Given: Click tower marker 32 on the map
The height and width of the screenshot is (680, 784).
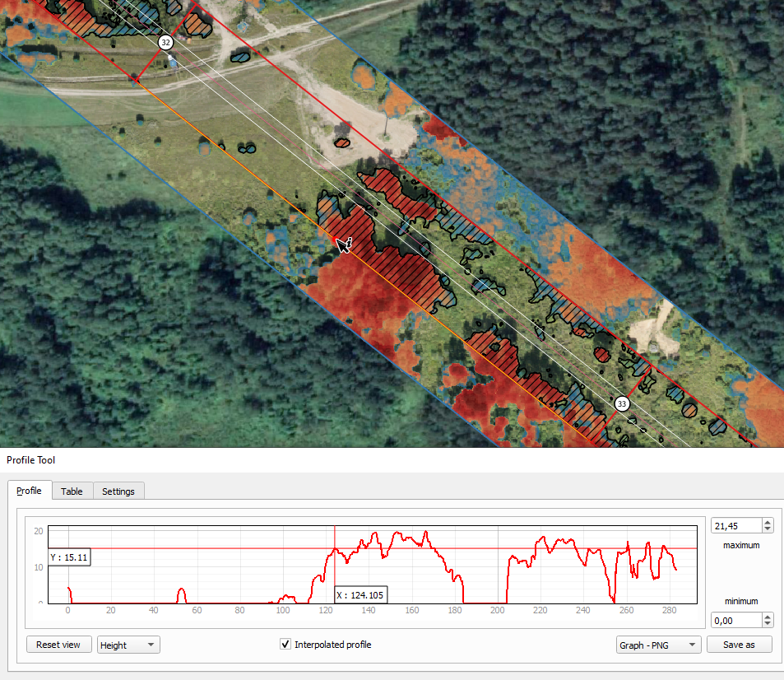Looking at the screenshot, I should 165,43.
